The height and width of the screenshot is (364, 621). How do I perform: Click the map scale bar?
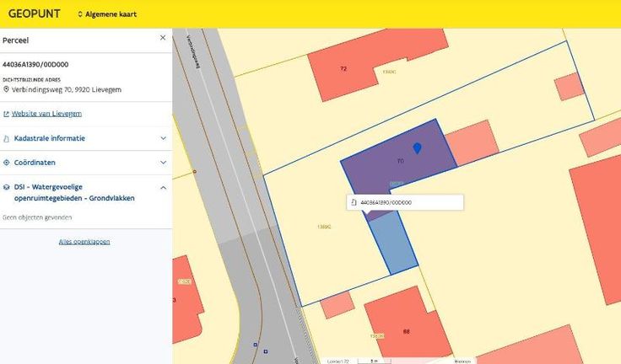(x=374, y=360)
